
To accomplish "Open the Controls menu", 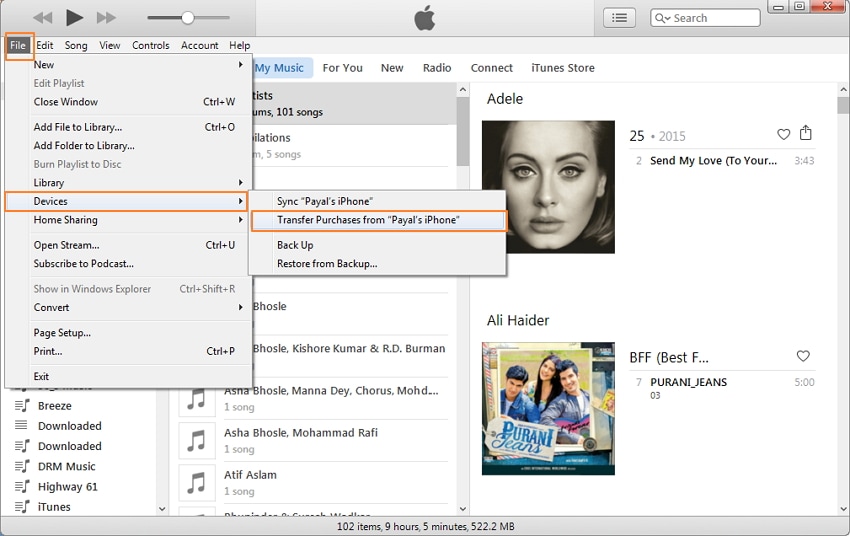I will [x=151, y=46].
